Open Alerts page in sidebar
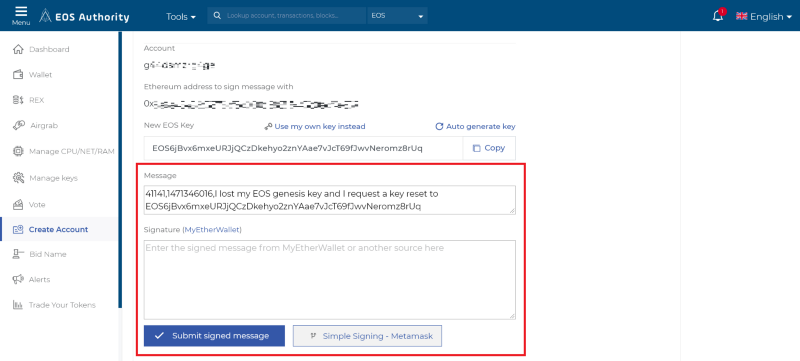800x361 pixels. click(39, 279)
